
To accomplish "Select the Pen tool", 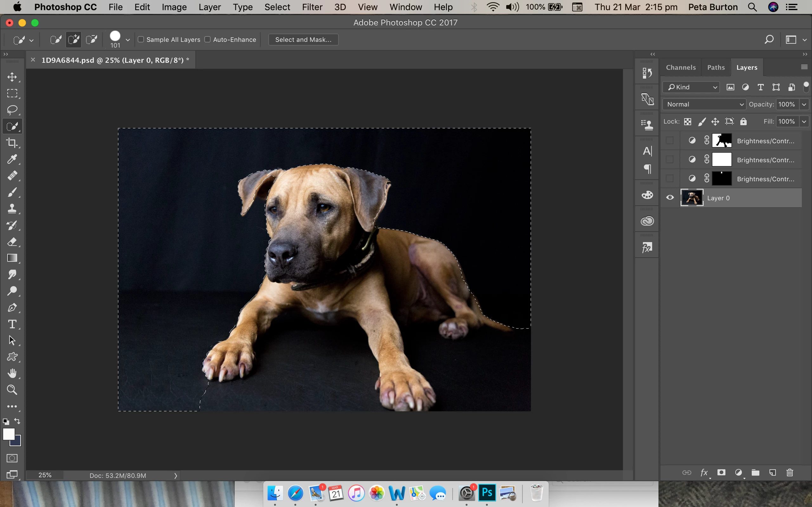I will (12, 307).
